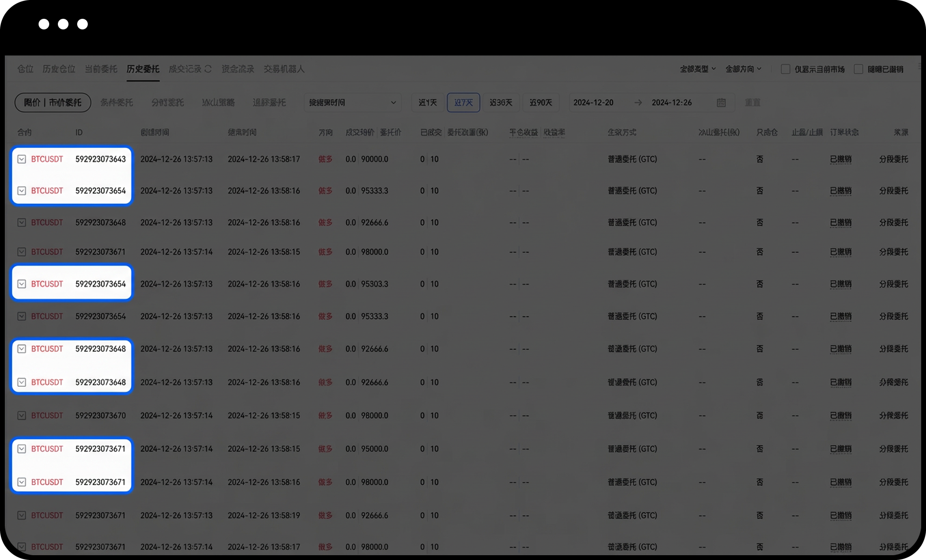The image size is (926, 560).
Task: Click the start date field 2024-12-20
Action: 593,103
